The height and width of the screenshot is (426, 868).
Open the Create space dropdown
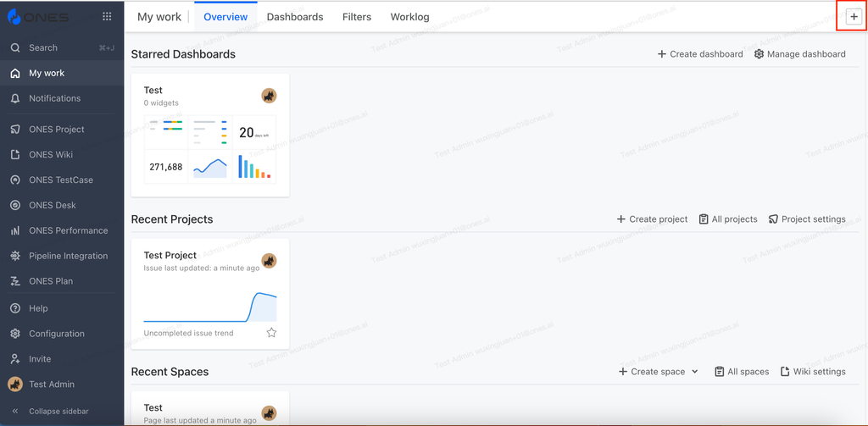point(658,372)
